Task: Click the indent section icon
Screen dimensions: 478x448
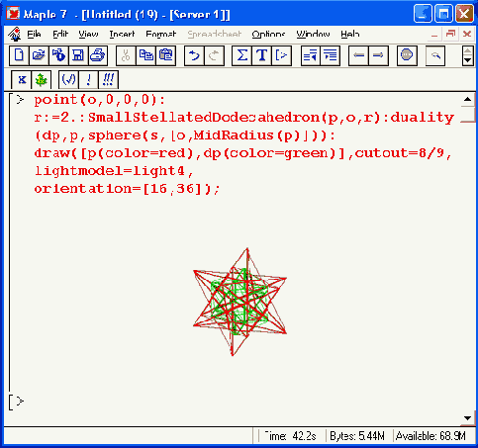Action: pyautogui.click(x=331, y=55)
